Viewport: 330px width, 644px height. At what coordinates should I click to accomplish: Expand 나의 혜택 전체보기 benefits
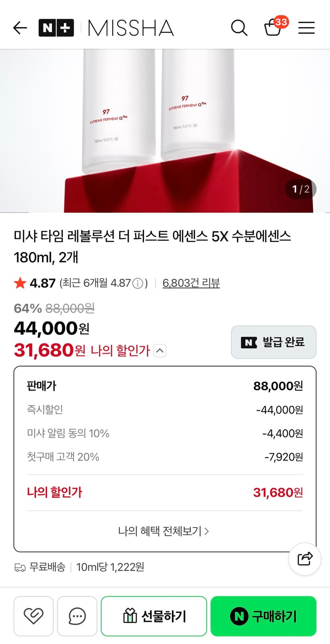[x=164, y=531]
